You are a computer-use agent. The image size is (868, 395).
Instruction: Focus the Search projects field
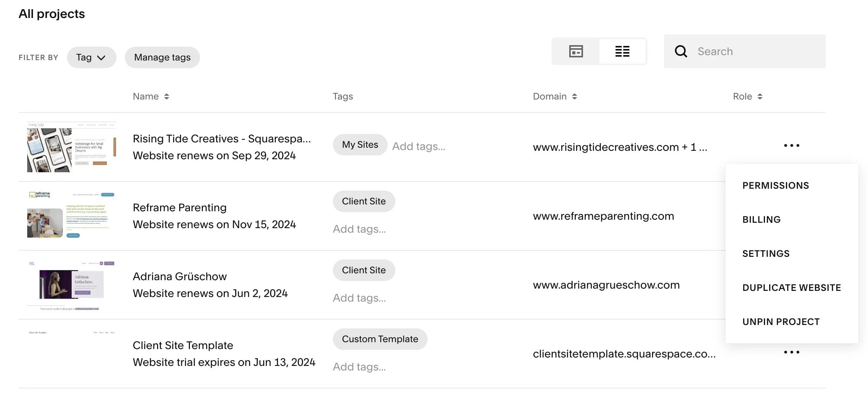pos(745,51)
